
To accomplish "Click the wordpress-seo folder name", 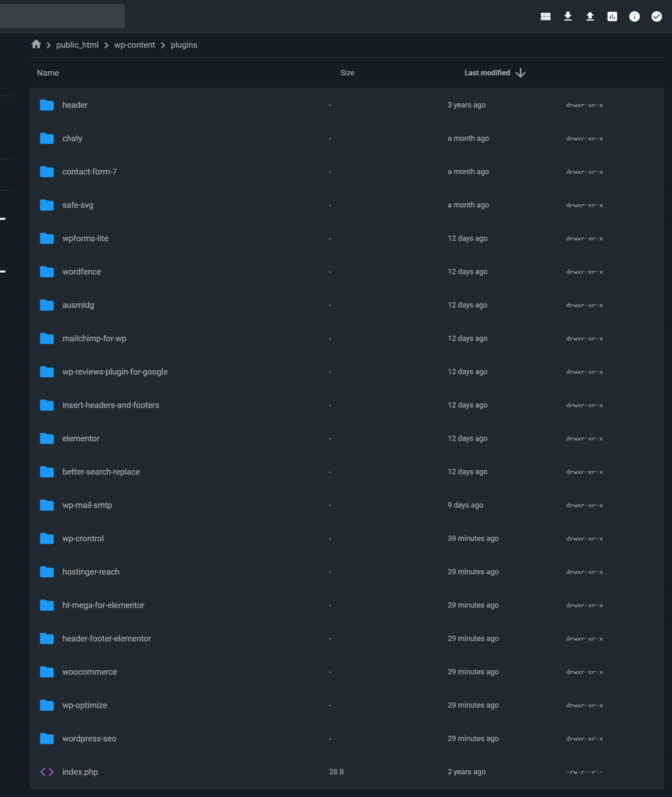I will (89, 739).
